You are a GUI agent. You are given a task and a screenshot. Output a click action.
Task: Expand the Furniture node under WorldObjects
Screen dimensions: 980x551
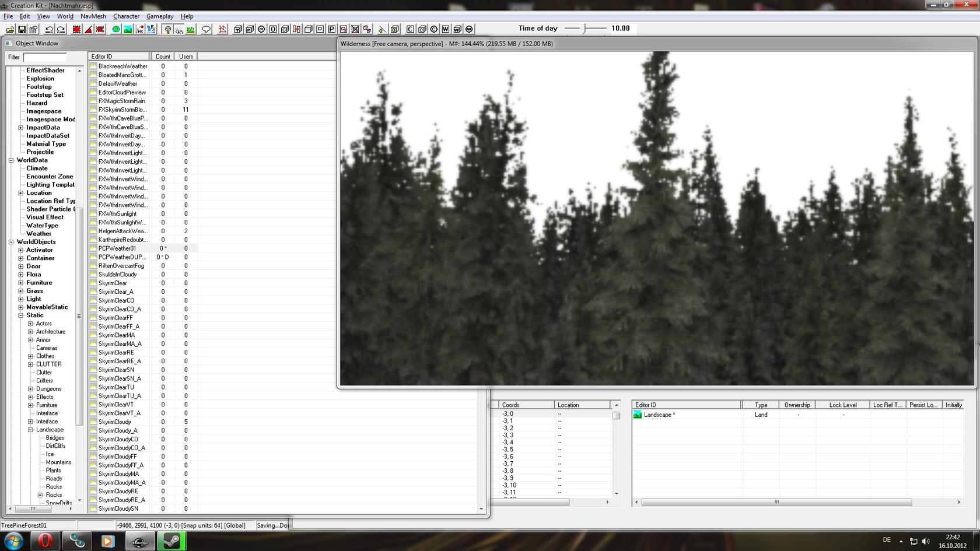21,283
